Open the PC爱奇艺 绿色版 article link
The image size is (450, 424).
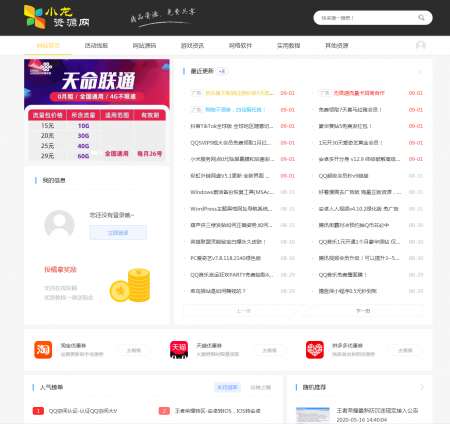click(x=226, y=258)
